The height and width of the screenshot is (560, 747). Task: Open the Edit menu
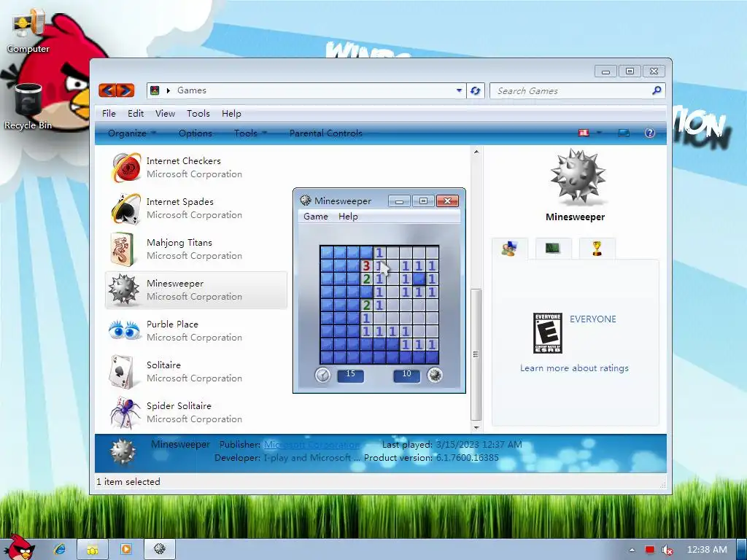tap(136, 113)
